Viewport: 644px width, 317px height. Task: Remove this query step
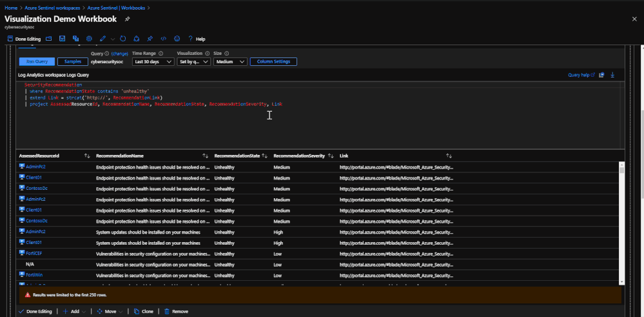(x=176, y=312)
